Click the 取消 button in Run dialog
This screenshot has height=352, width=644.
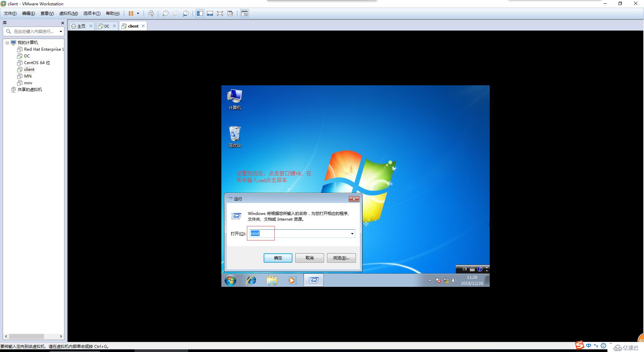pyautogui.click(x=309, y=258)
